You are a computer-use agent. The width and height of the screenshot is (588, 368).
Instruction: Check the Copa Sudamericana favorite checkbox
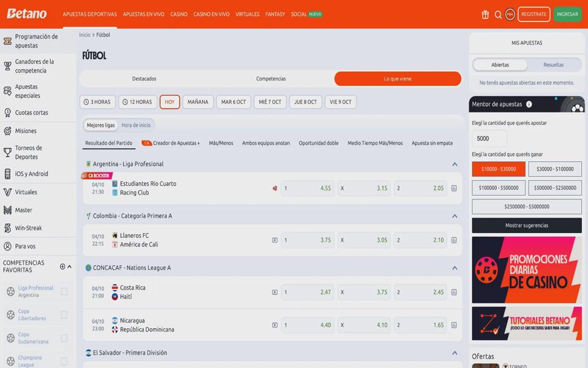64,338
